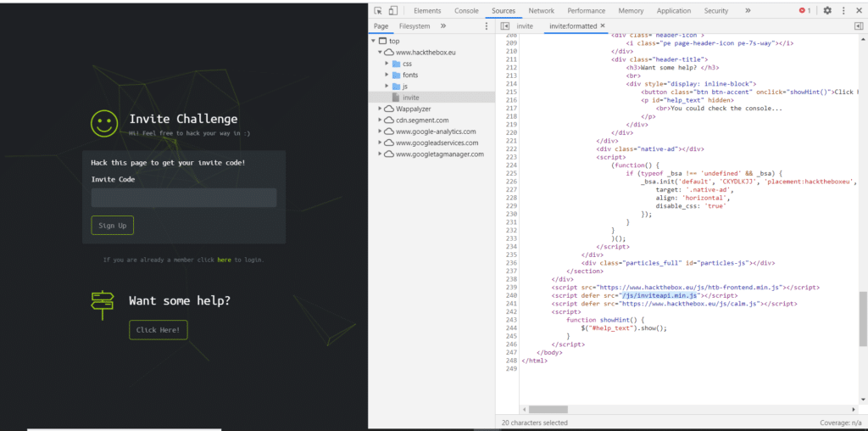Click the red error count indicator

(805, 10)
